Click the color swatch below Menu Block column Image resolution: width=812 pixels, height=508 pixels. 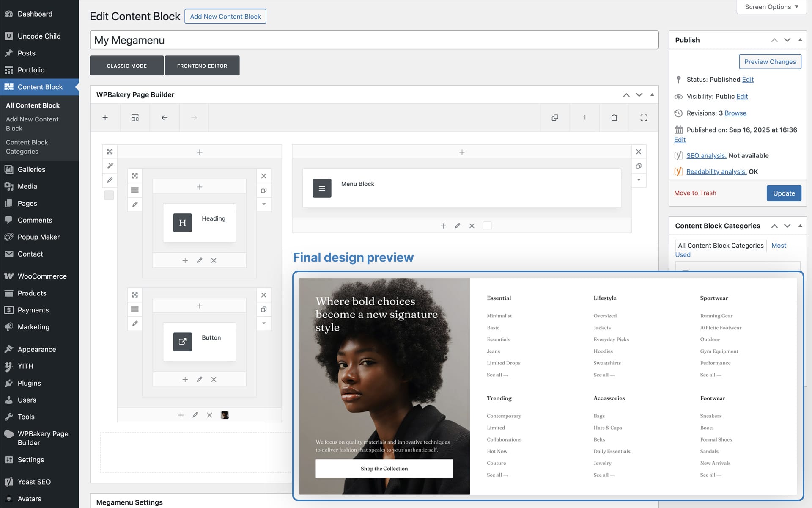[487, 226]
